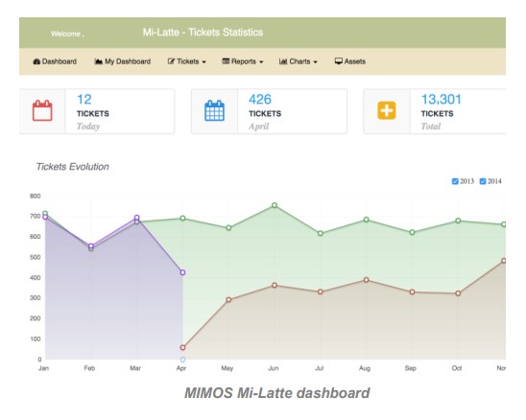This screenshot has width=526, height=420.
Task: Click the Tickets Evolution chart title
Action: click(72, 167)
